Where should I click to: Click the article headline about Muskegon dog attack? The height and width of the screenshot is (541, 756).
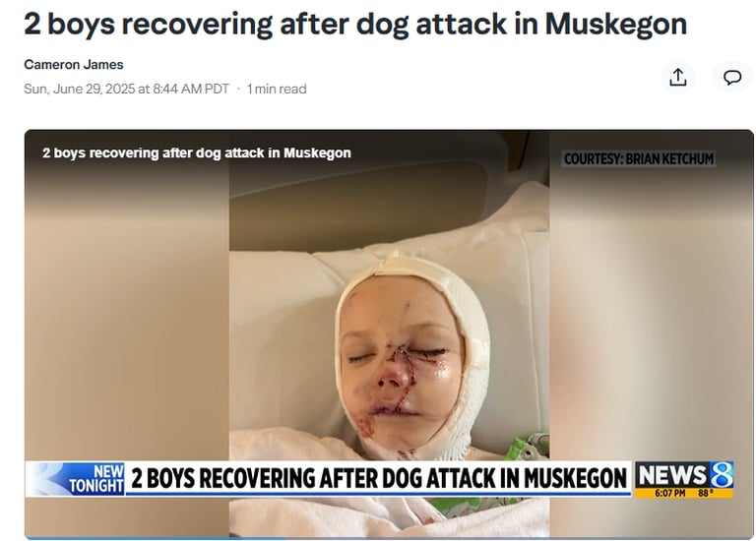pyautogui.click(x=355, y=24)
